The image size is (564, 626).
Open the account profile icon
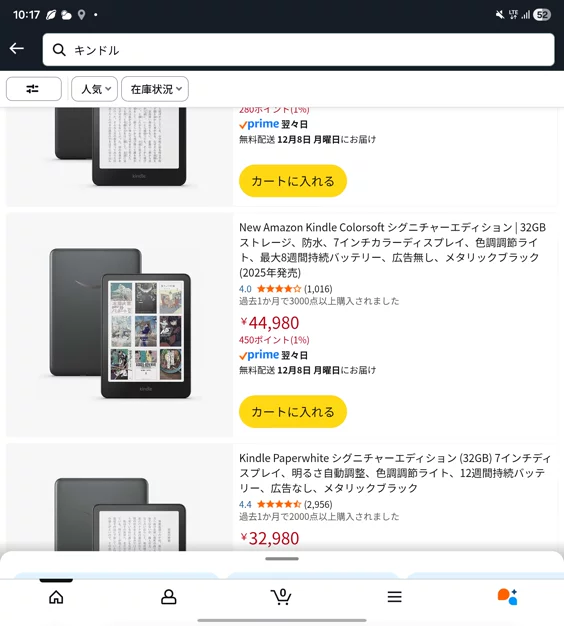(x=168, y=597)
